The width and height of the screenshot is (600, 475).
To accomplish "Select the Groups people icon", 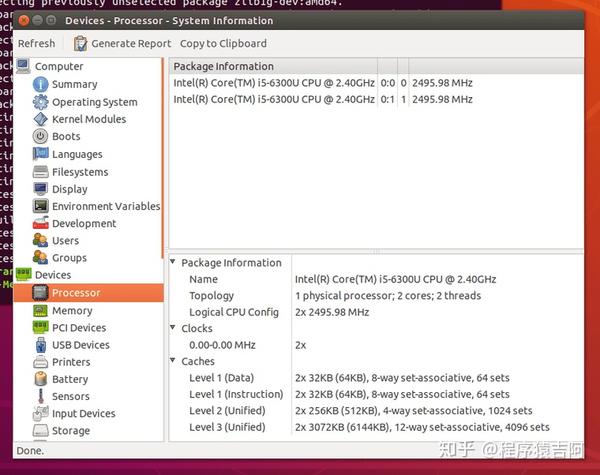I will tap(41, 258).
